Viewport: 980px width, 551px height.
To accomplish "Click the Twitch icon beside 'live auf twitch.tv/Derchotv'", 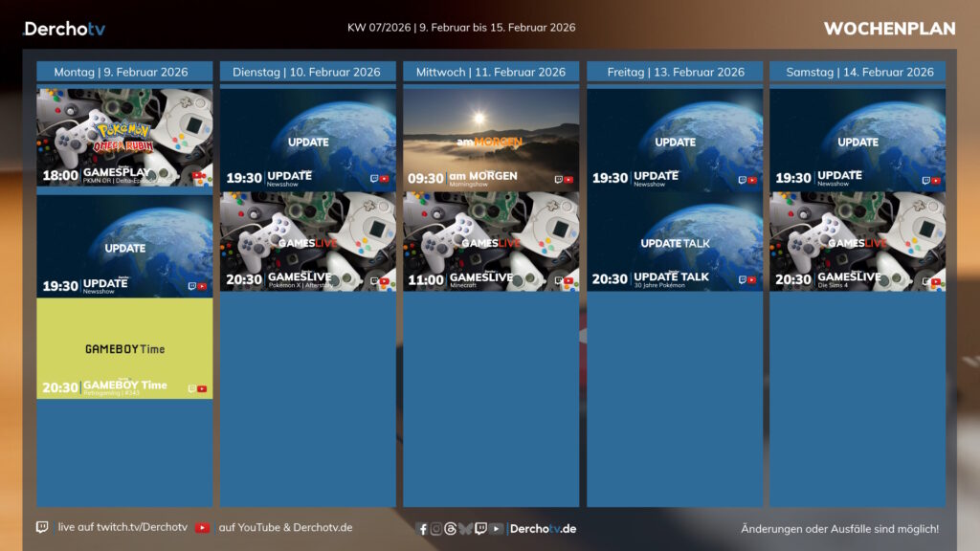I will click(x=42, y=527).
